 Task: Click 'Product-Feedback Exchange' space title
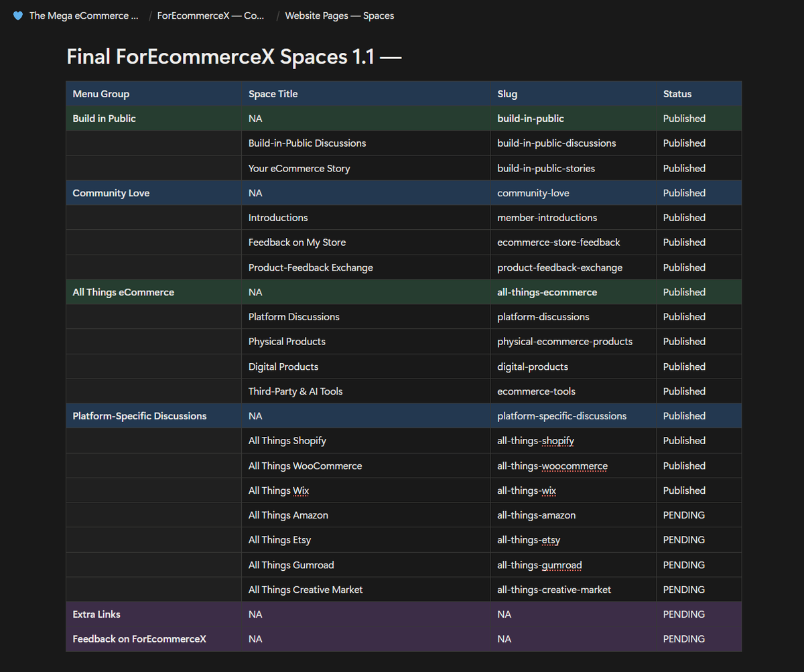366,267
